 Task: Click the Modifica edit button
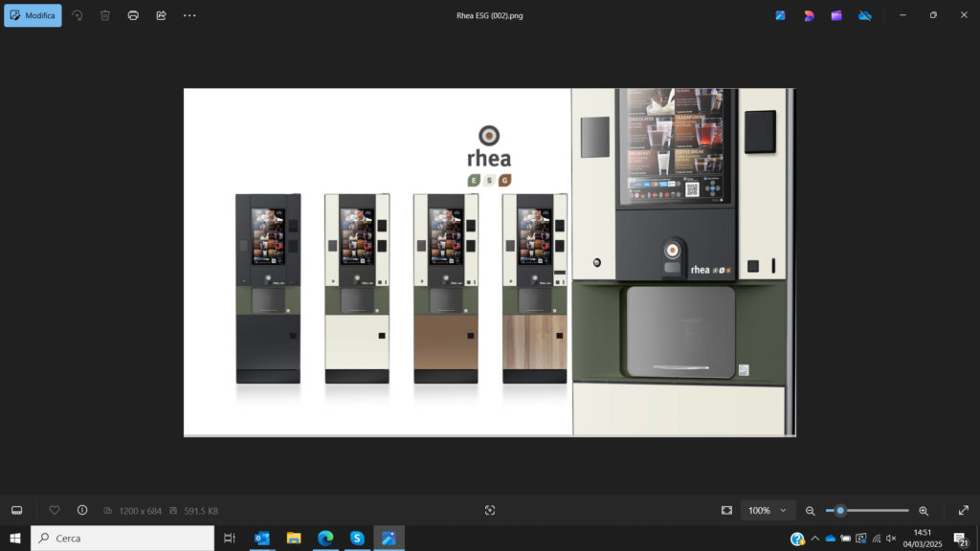33,15
